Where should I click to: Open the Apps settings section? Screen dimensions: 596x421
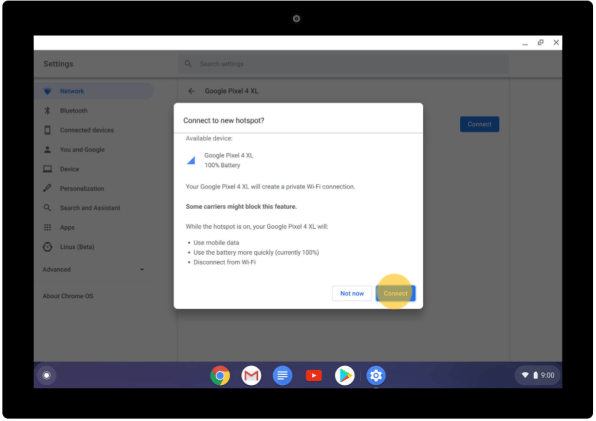(94, 227)
